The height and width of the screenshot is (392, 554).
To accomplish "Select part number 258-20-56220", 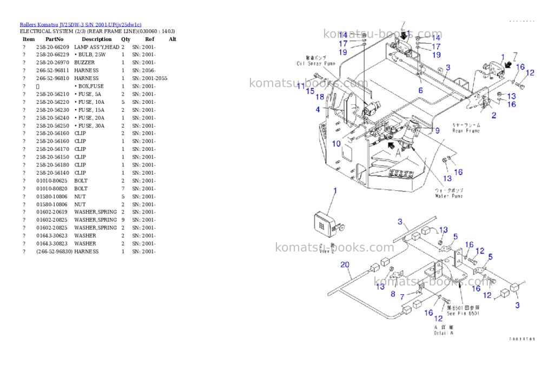I will tap(52, 102).
